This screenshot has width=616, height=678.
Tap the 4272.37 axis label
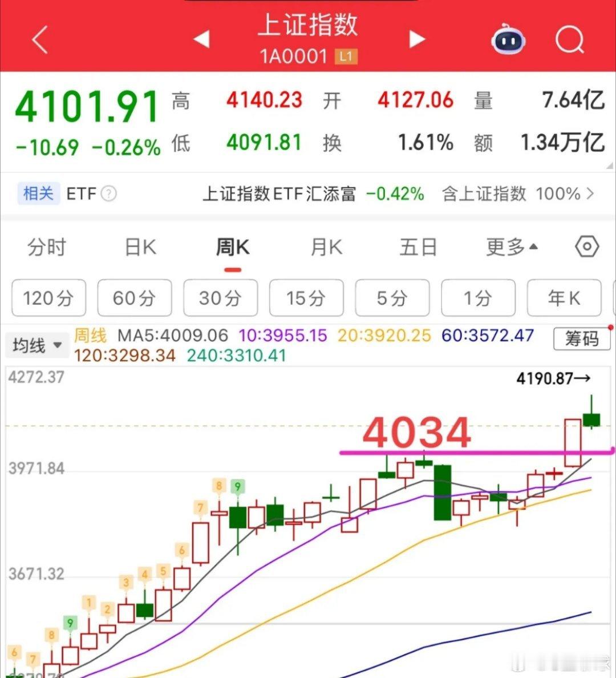click(x=37, y=377)
